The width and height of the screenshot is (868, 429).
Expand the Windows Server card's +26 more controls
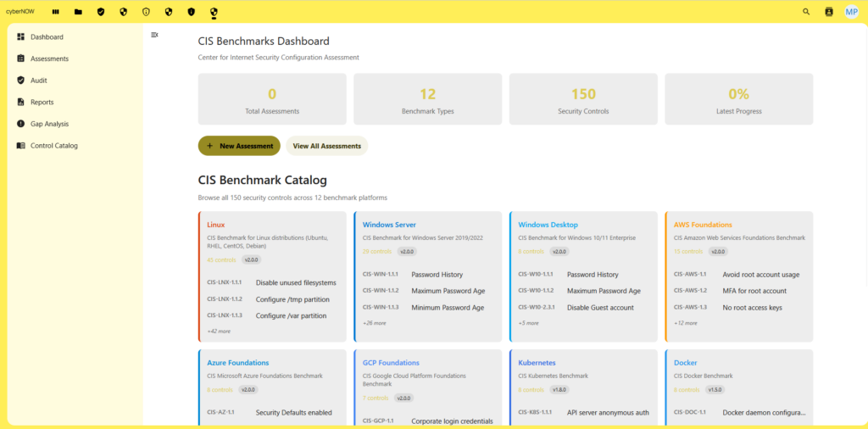click(374, 323)
